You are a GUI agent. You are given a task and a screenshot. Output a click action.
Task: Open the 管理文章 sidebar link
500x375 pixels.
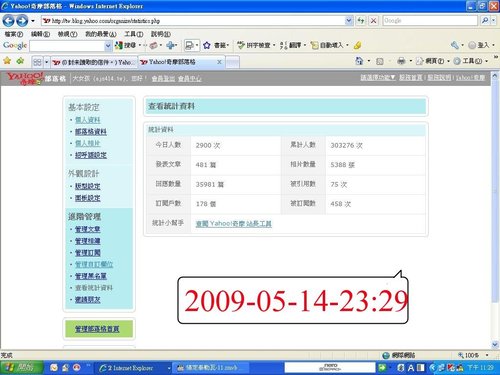(87, 229)
